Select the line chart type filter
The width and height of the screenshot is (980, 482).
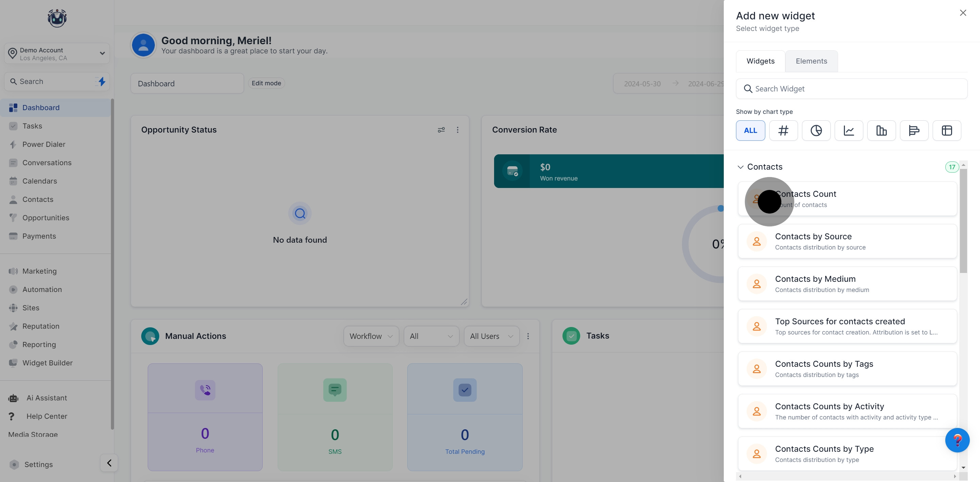[848, 131]
